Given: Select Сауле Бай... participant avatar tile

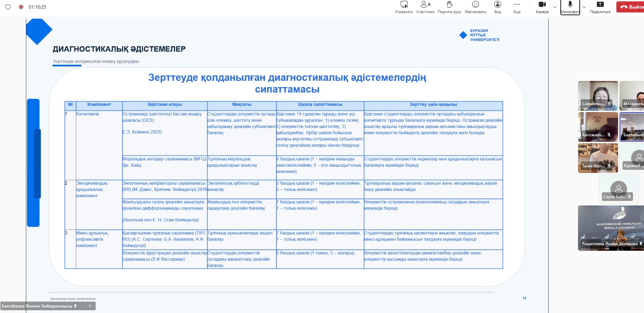Looking at the screenshot, I should click(x=618, y=189).
